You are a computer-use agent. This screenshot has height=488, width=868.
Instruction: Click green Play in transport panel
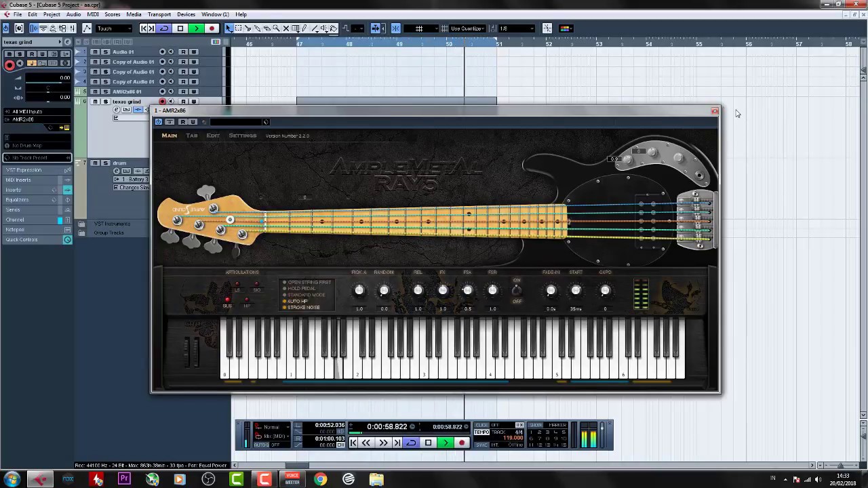click(446, 443)
